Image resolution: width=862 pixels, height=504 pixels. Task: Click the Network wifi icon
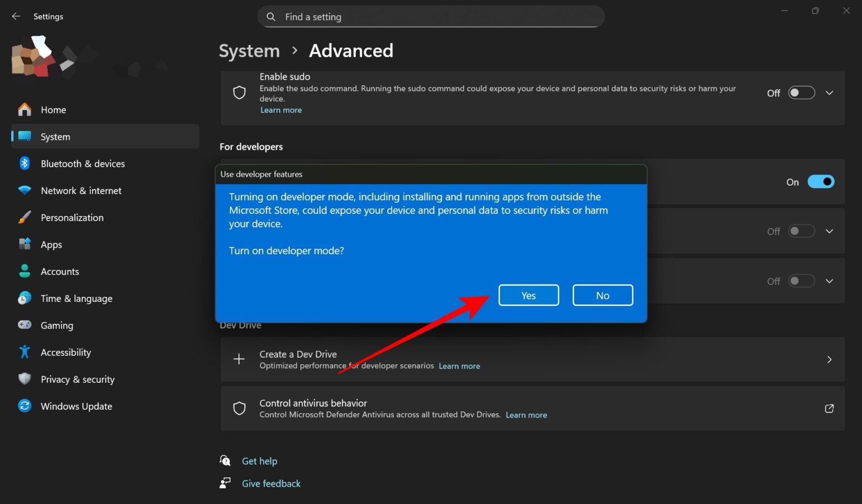click(x=25, y=190)
